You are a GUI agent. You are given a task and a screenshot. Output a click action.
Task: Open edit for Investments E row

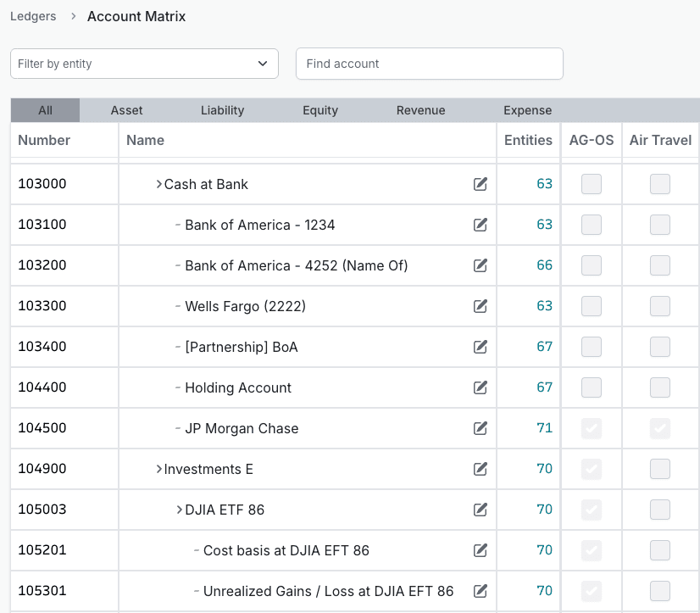point(481,469)
